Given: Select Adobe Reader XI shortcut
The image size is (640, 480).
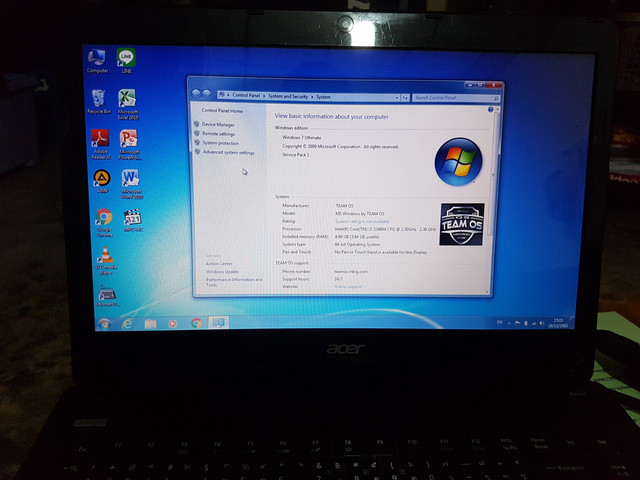Looking at the screenshot, I should tap(101, 144).
